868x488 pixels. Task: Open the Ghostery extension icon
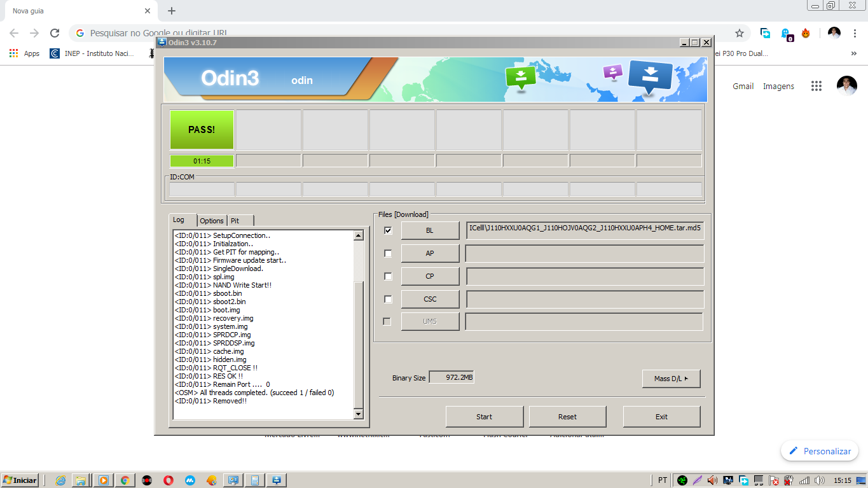pos(786,34)
